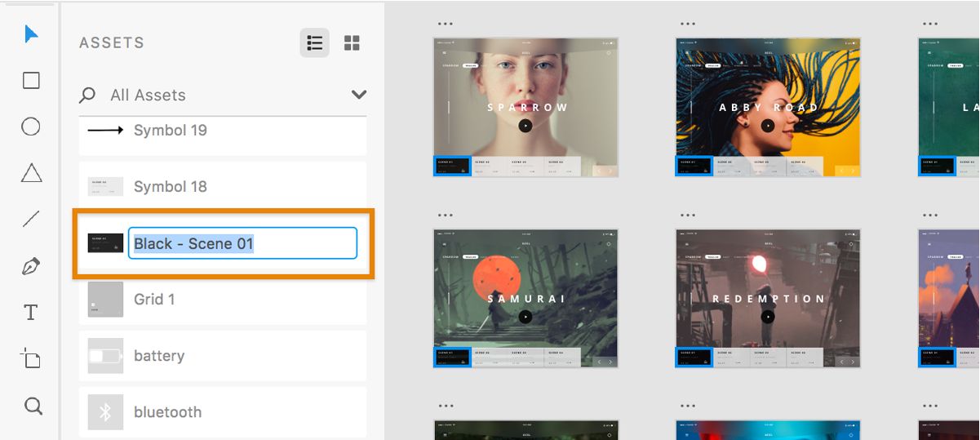Screen dimensions: 980x440
Task: Select the Artboard tool
Action: click(x=31, y=358)
